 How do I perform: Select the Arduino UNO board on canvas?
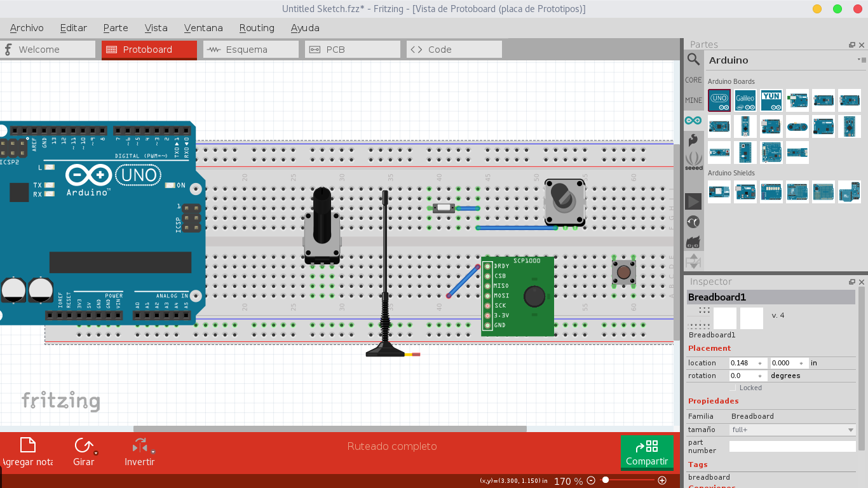click(102, 223)
